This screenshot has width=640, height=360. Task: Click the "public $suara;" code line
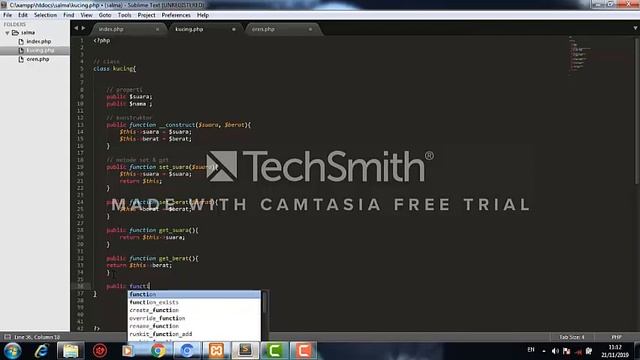(x=129, y=97)
